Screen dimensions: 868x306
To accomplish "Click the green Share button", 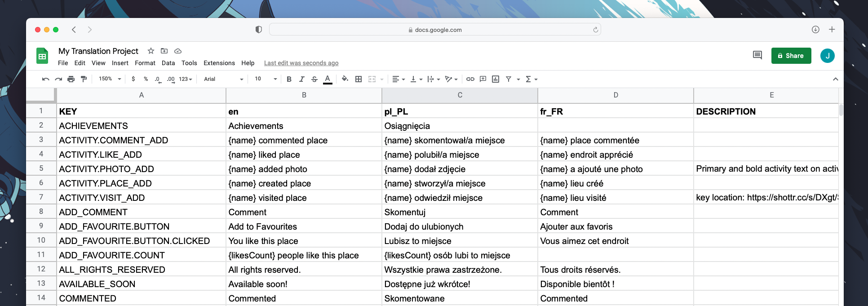I will point(791,56).
